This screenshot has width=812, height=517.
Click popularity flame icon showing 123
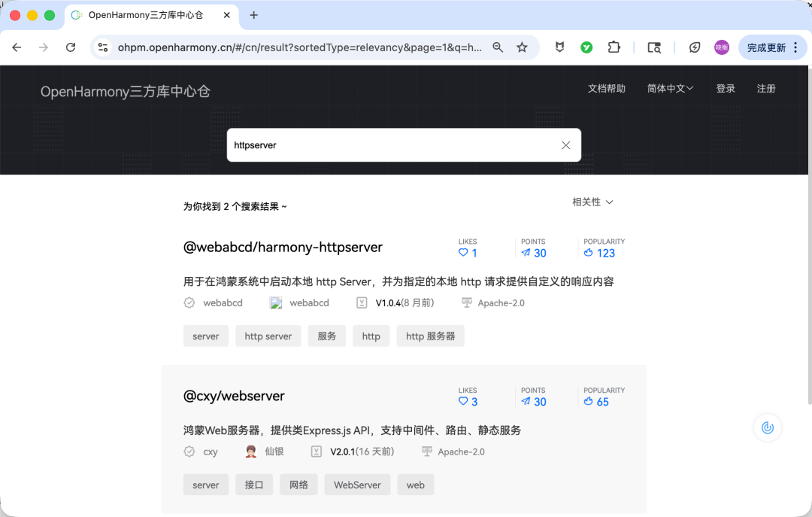pyautogui.click(x=588, y=253)
